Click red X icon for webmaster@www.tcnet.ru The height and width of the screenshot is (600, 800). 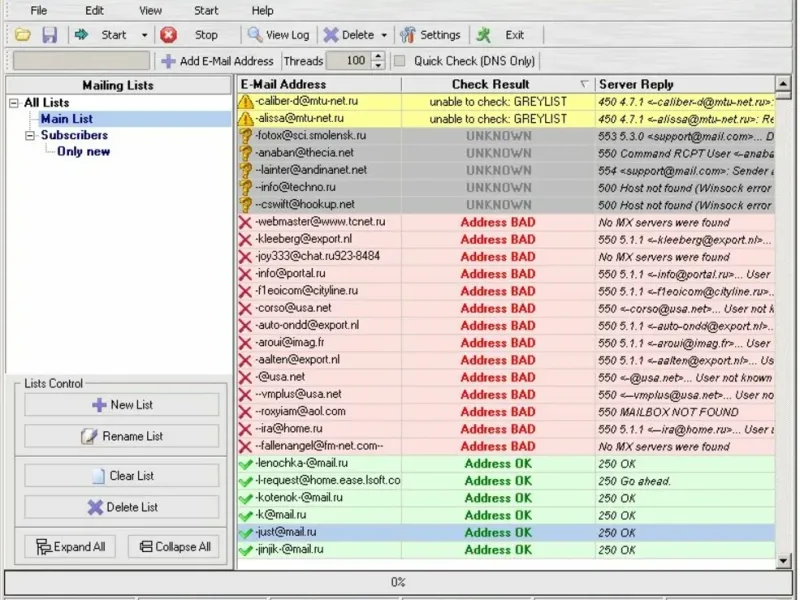pyautogui.click(x=245, y=222)
